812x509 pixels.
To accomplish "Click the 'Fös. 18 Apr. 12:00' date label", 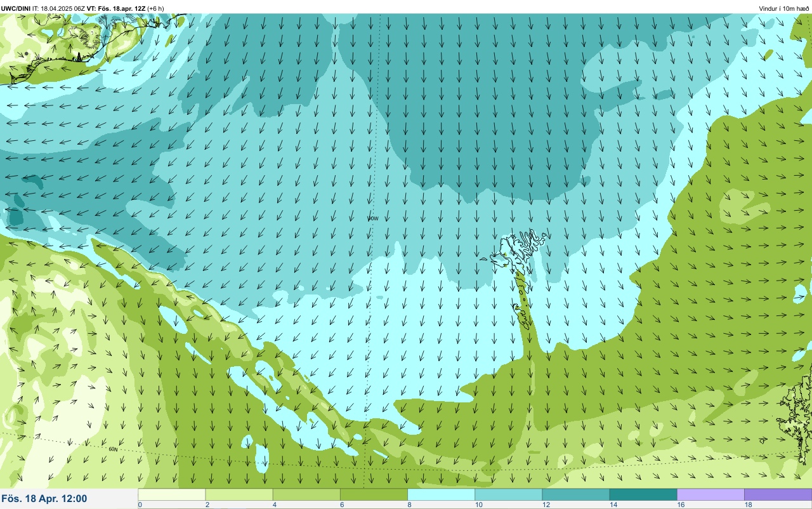I will point(44,499).
